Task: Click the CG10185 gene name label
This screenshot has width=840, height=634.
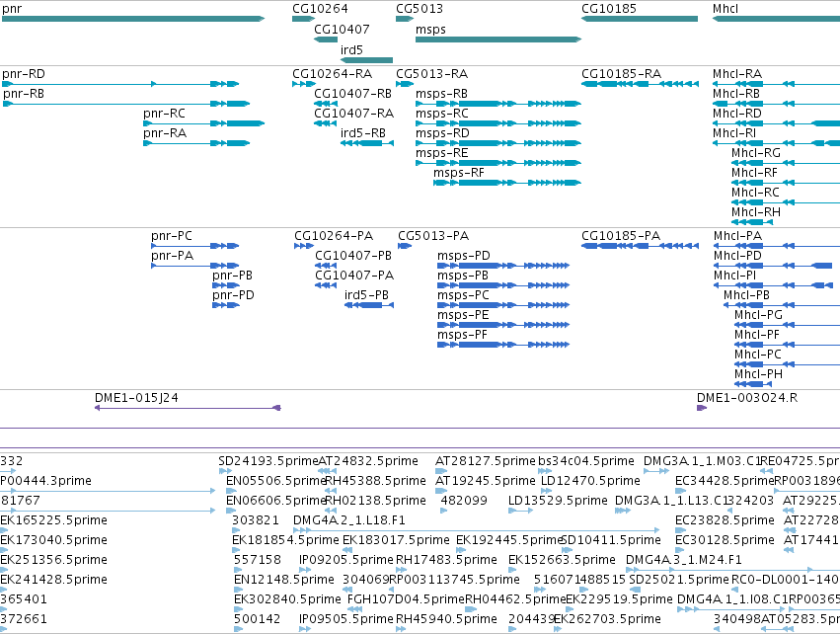Action: 609,9
